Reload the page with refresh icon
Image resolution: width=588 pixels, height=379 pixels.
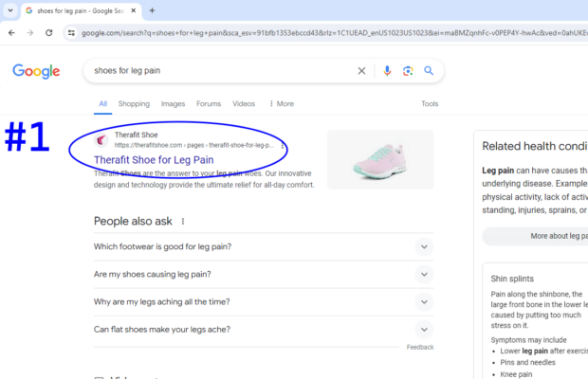coord(48,33)
